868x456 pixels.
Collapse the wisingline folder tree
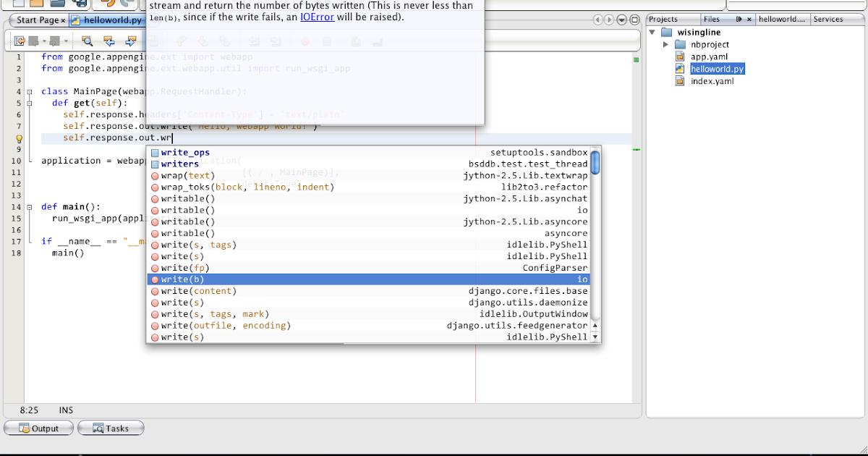(x=652, y=33)
